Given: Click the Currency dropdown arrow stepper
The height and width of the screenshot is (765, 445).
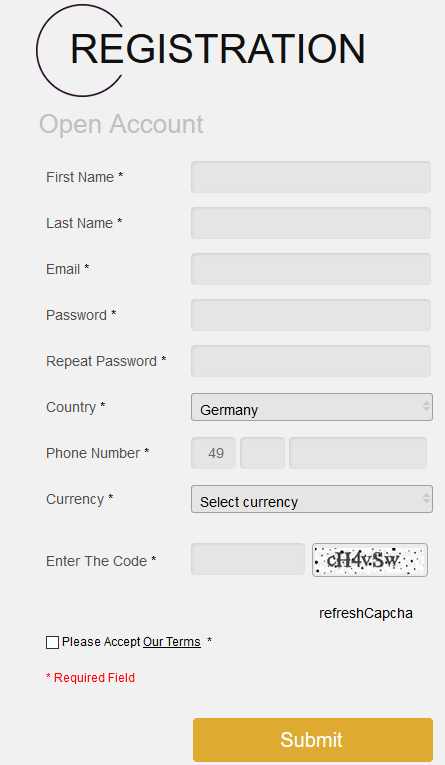Looking at the screenshot, I should [x=426, y=498].
